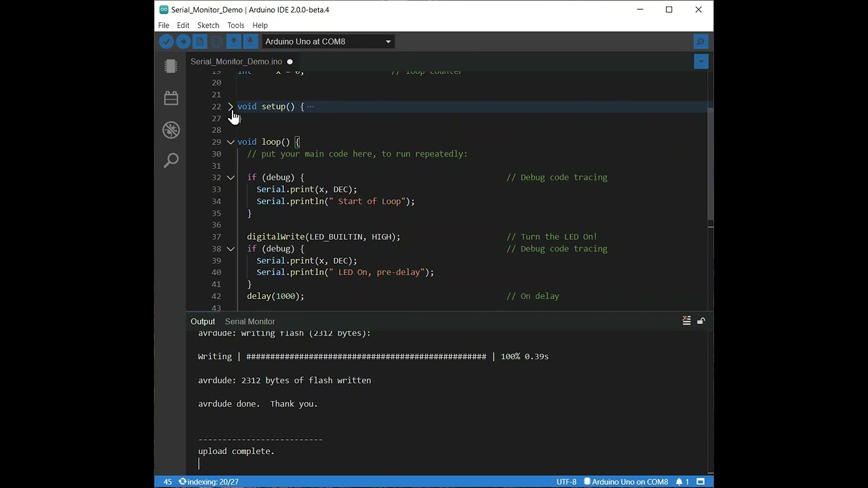The height and width of the screenshot is (488, 868).
Task: Open the Boards Manager chip icon in sidebar
Action: (x=171, y=66)
